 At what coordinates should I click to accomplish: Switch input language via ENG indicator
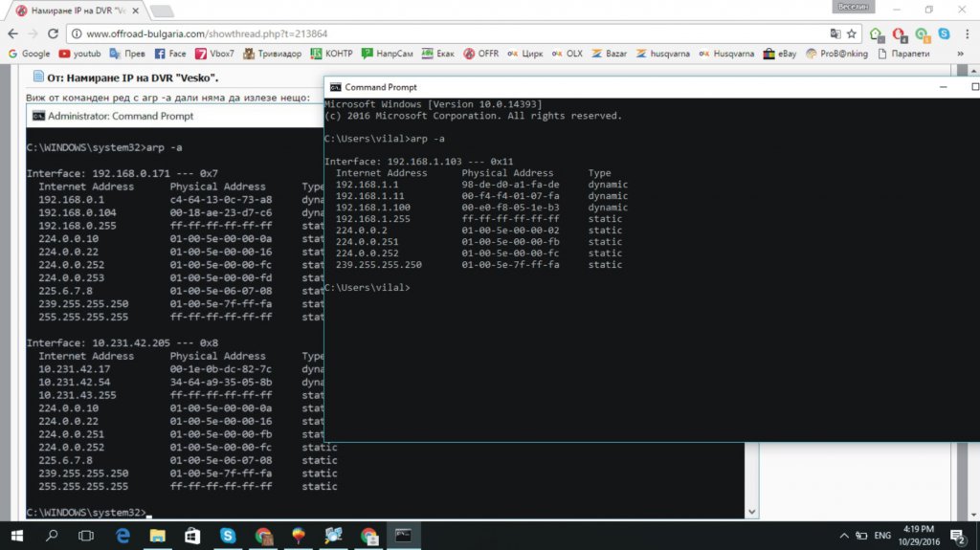[x=882, y=536]
